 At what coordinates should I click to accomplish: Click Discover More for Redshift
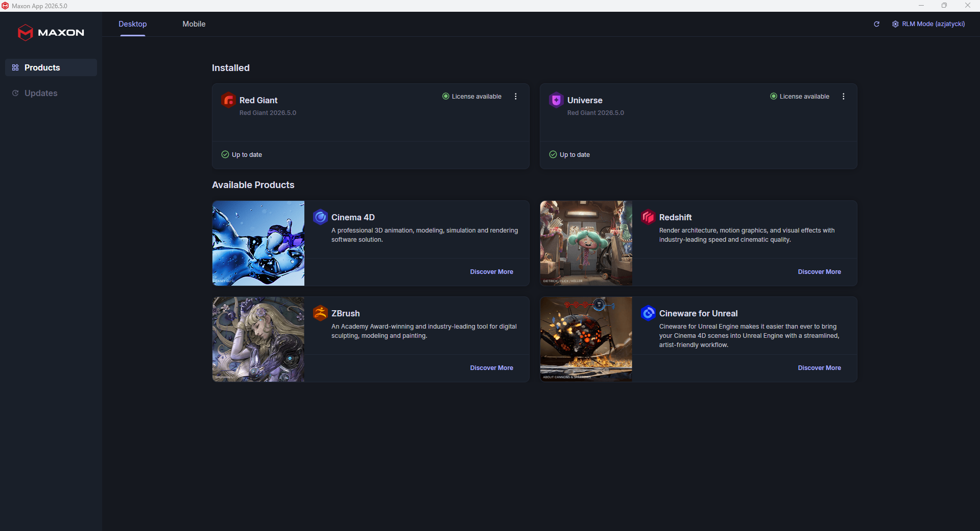click(820, 272)
